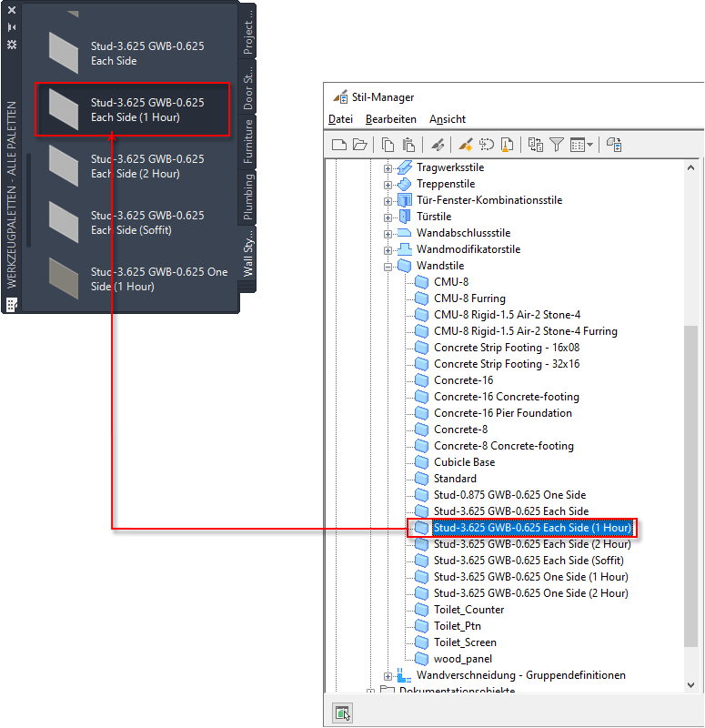Switch to the Project palette tab
The height and width of the screenshot is (728, 705).
click(247, 32)
